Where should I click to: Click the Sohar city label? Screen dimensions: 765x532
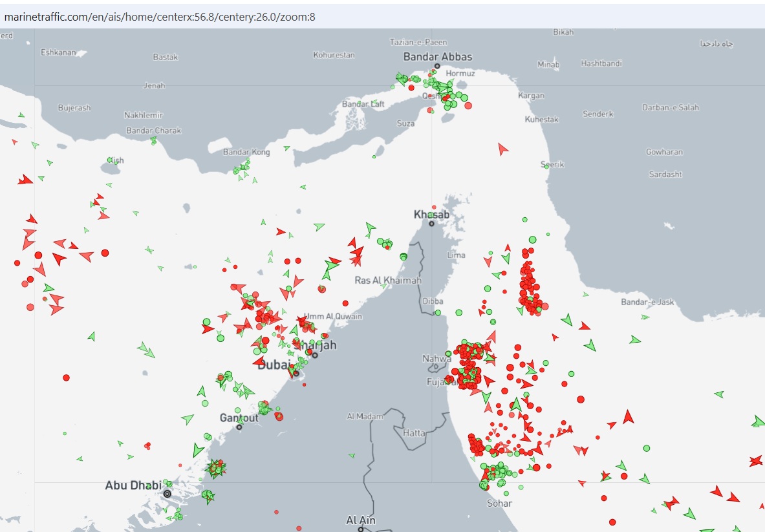(499, 503)
